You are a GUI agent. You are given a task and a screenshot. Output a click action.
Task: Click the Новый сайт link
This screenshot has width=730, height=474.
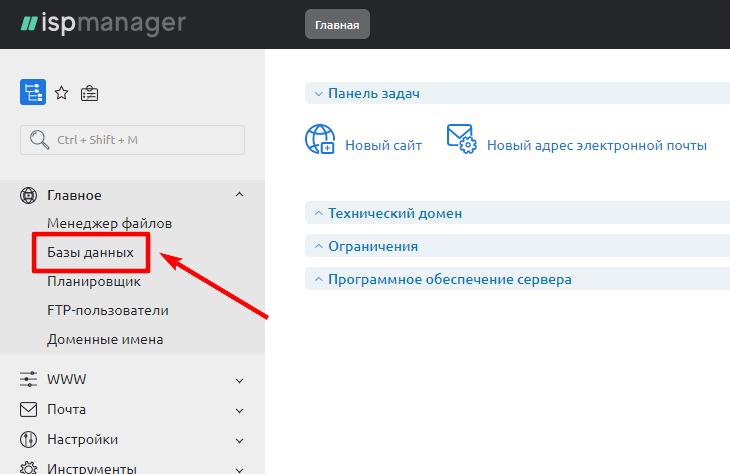pos(383,145)
